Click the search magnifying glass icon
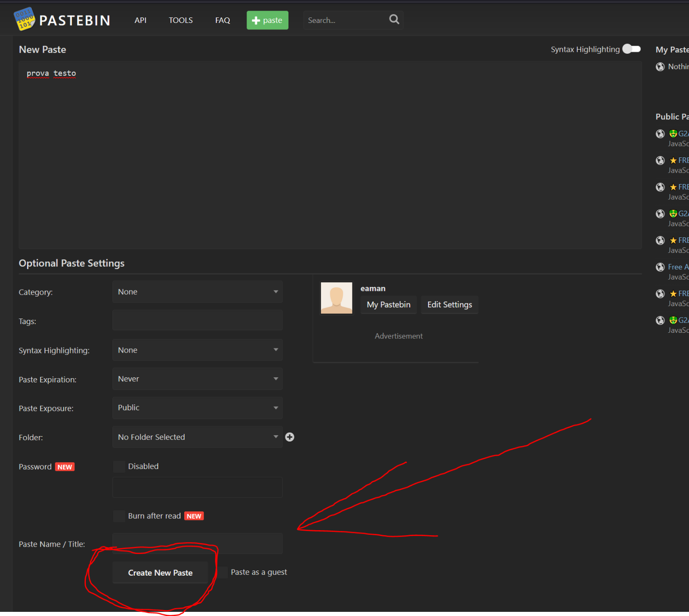Screen dimensions: 689x616 click(x=394, y=19)
